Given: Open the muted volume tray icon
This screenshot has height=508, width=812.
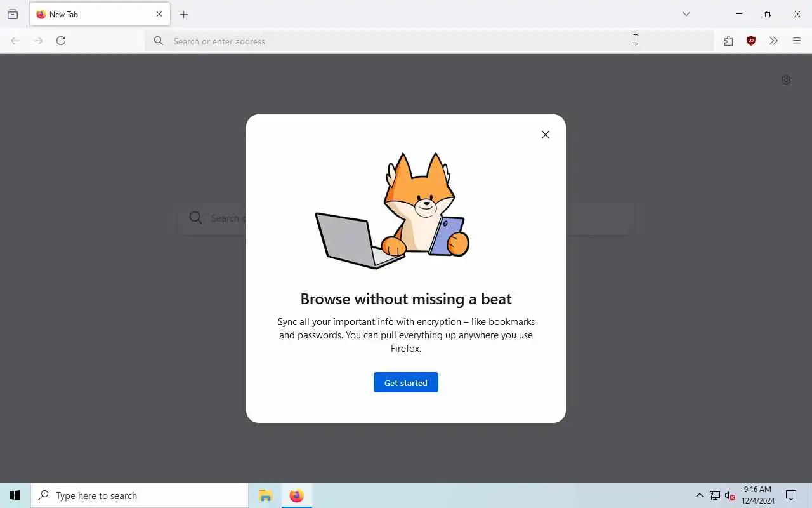Looking at the screenshot, I should tap(730, 495).
